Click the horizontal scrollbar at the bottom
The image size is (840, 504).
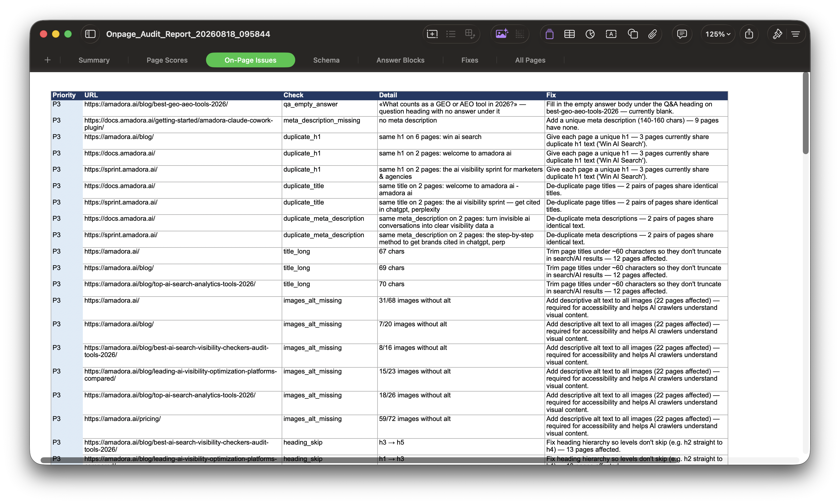(359, 460)
